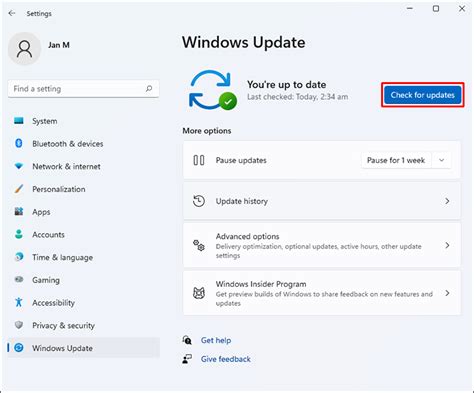Viewport: 474px width, 393px height.
Task: Click the Advanced options gears icon
Action: [199, 245]
